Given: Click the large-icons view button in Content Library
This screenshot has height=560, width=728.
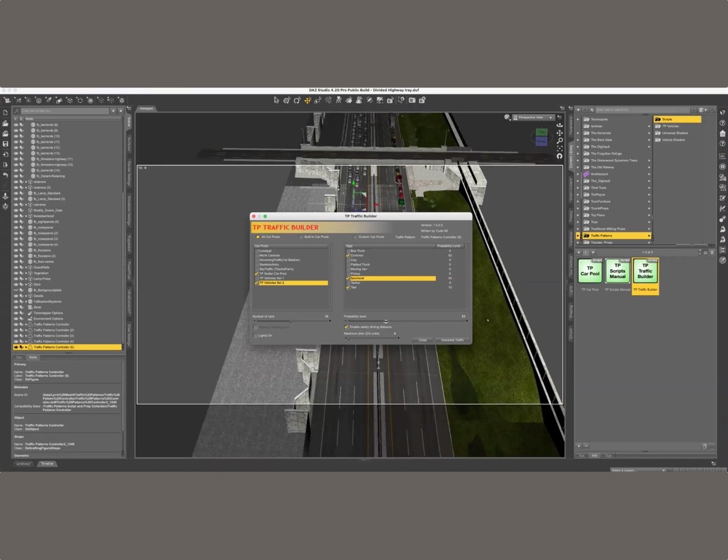Looking at the screenshot, I should 706,253.
